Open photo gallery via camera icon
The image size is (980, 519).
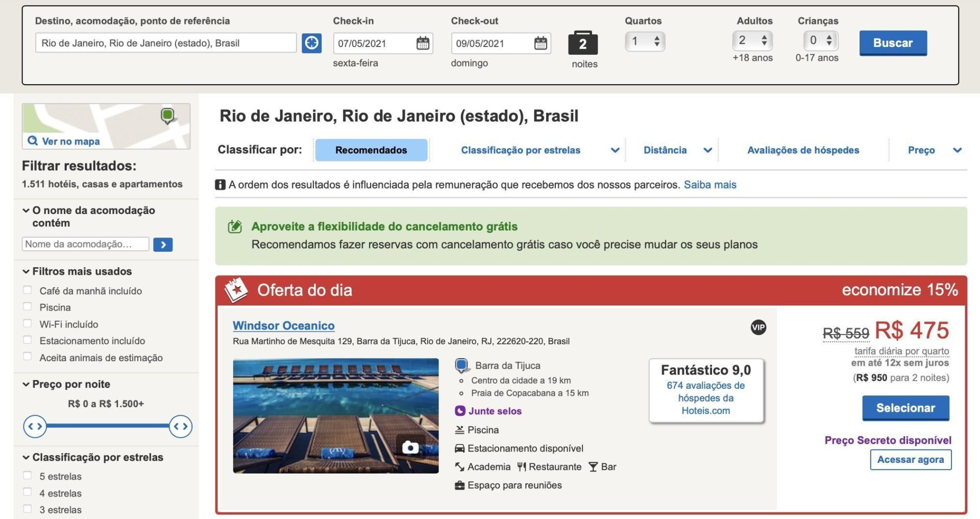(x=410, y=447)
